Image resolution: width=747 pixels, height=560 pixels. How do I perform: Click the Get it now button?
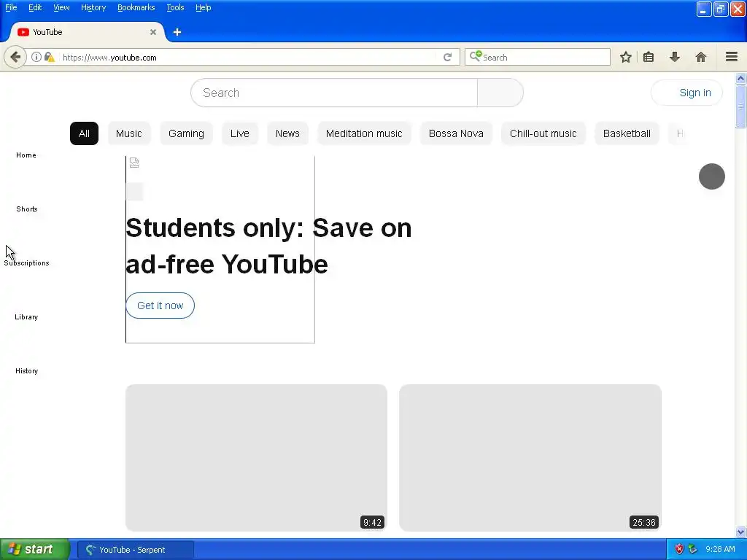pos(160,306)
